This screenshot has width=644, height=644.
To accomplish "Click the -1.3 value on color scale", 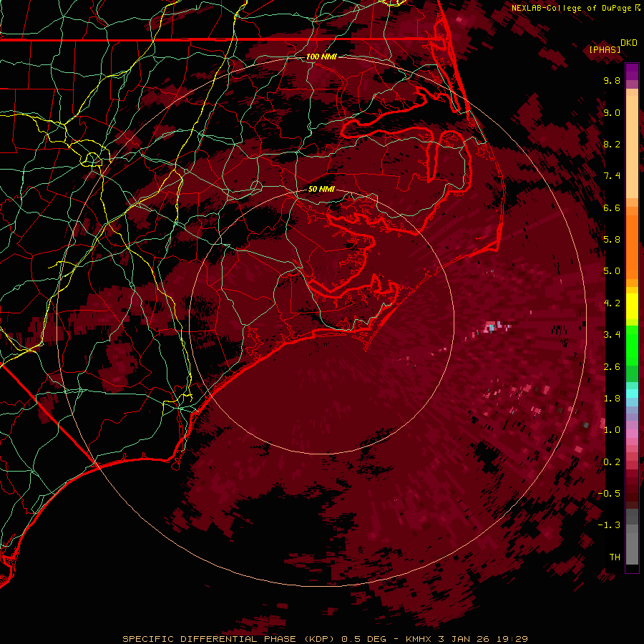I will (x=609, y=525).
